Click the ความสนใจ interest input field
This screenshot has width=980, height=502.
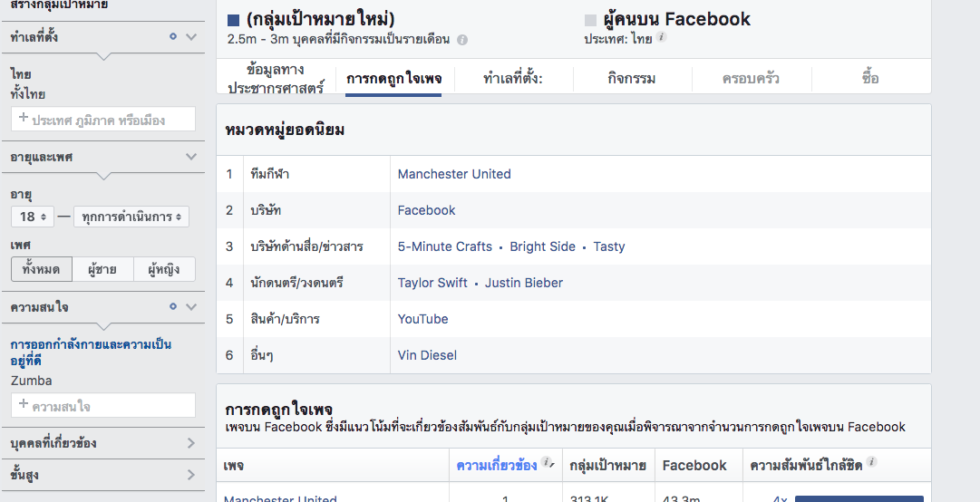(x=103, y=406)
